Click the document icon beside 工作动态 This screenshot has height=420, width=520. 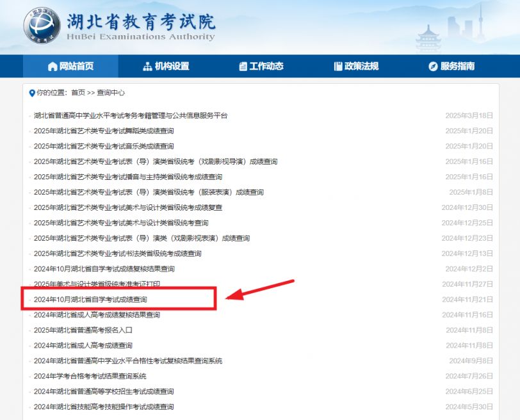pyautogui.click(x=243, y=67)
